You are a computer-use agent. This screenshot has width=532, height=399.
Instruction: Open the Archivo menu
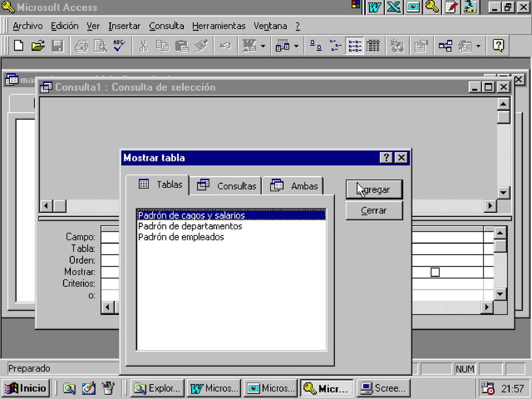(28, 26)
